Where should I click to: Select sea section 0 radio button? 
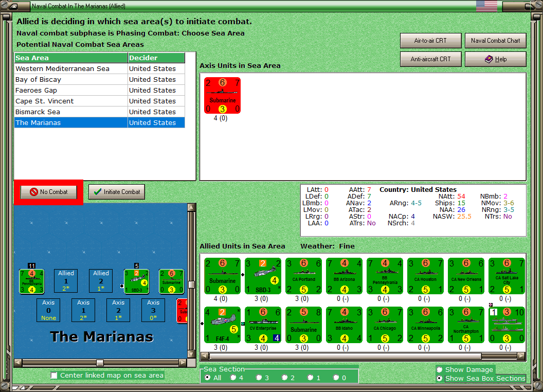click(x=336, y=378)
